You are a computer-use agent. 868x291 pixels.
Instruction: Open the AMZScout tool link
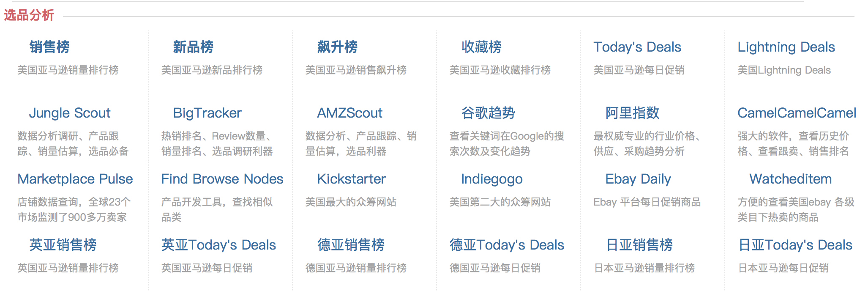click(349, 113)
